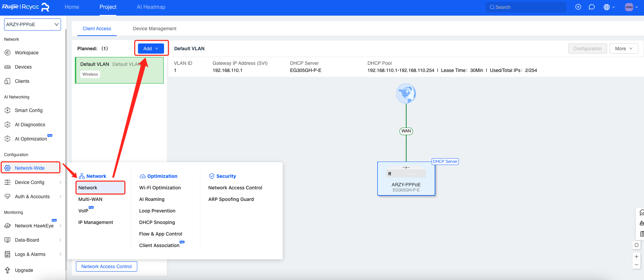
Task: Open DHCP Snooping menu entry
Action: click(157, 222)
